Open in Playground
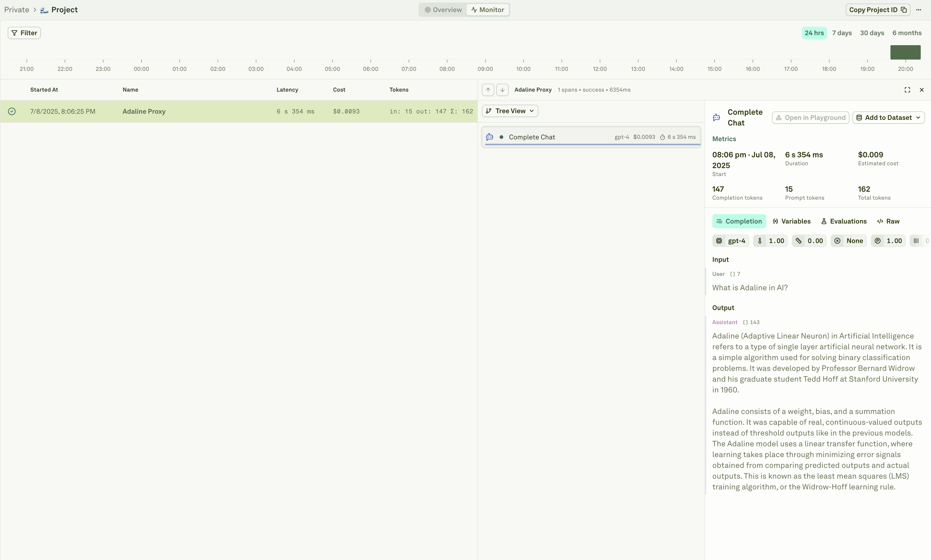This screenshot has width=931, height=560. click(x=810, y=118)
